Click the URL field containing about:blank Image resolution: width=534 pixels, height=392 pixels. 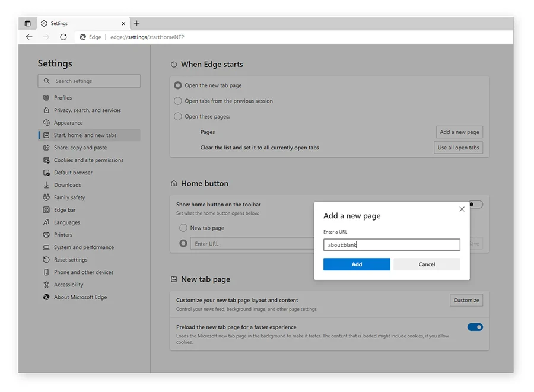coord(392,245)
